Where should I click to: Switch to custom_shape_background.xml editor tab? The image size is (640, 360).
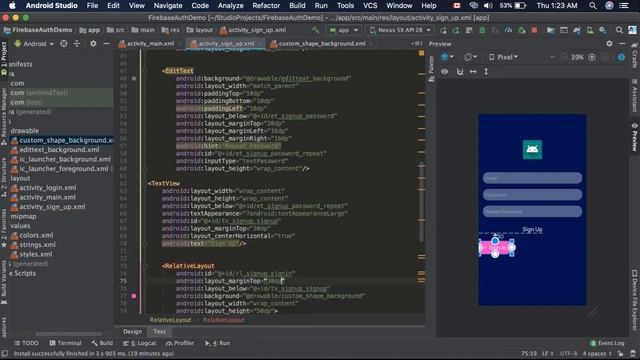(x=322, y=44)
